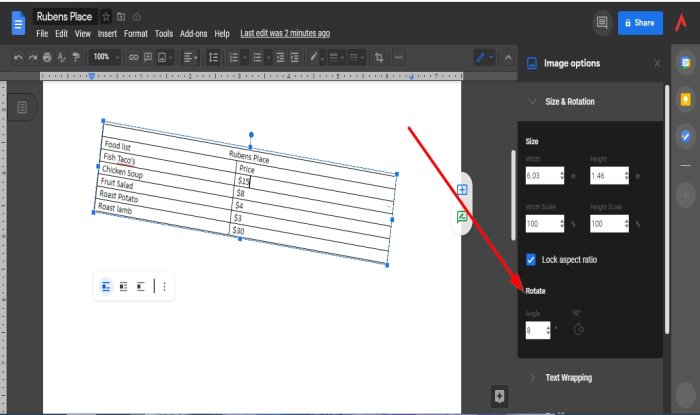The width and height of the screenshot is (700, 415).
Task: Rotate image 90° using the rotate icon
Action: (578, 329)
